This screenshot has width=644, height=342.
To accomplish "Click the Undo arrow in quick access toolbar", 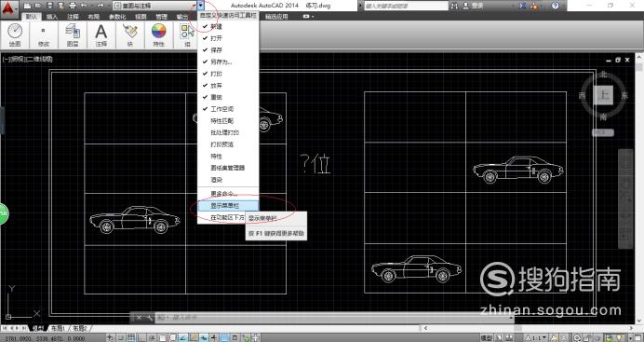I will (x=85, y=6).
